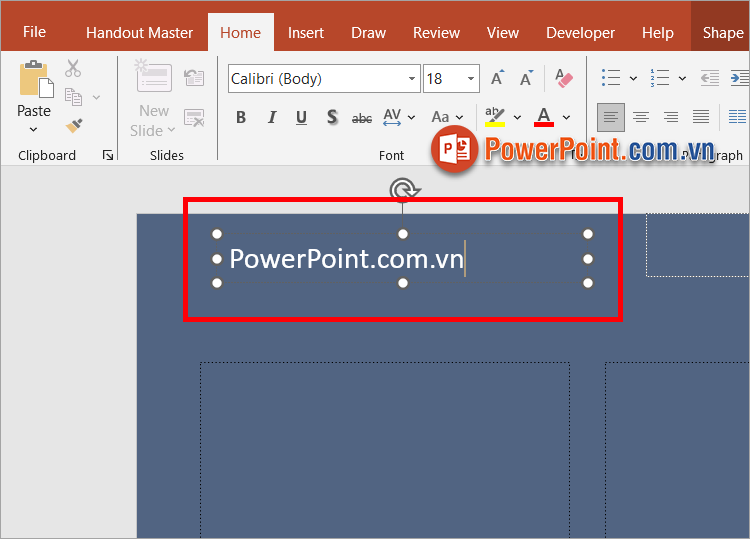This screenshot has width=750, height=539.
Task: Click the columns icon in Paragraph group
Action: tap(737, 116)
